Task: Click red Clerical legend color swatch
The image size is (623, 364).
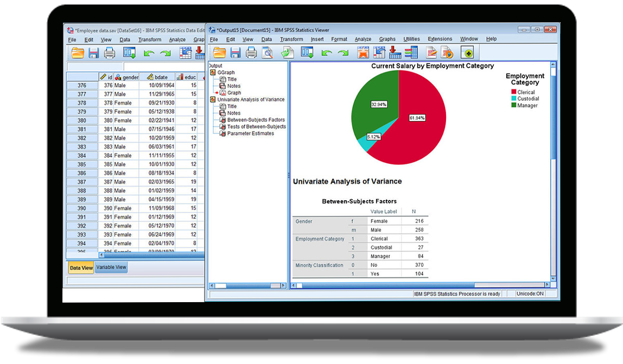Action: [x=513, y=92]
